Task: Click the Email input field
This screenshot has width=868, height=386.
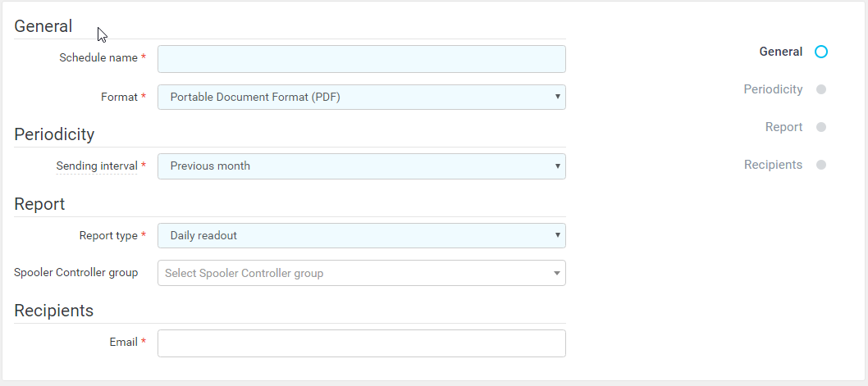Action: point(361,343)
